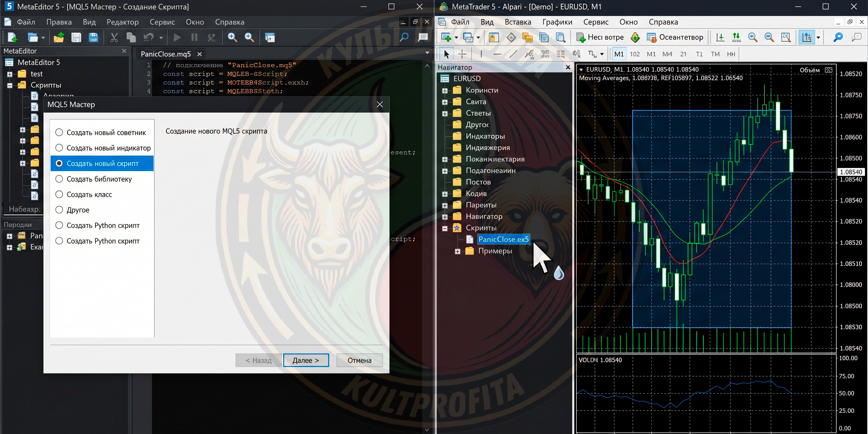This screenshot has width=868, height=434.
Task: Click the Отмена button
Action: [x=359, y=360]
